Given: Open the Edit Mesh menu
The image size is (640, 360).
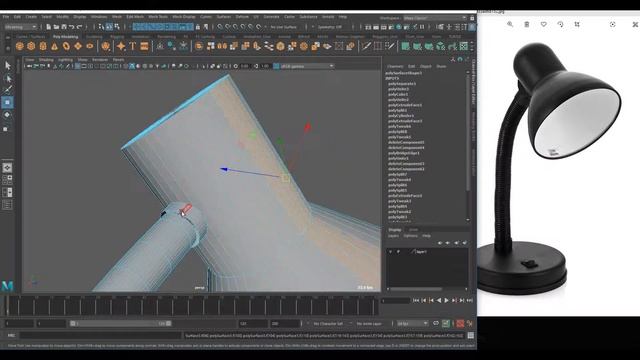Looking at the screenshot, I should 135,17.
